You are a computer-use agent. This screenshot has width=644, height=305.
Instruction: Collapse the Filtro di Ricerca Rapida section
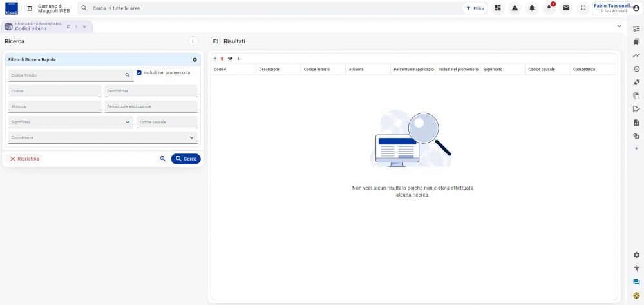pos(194,59)
